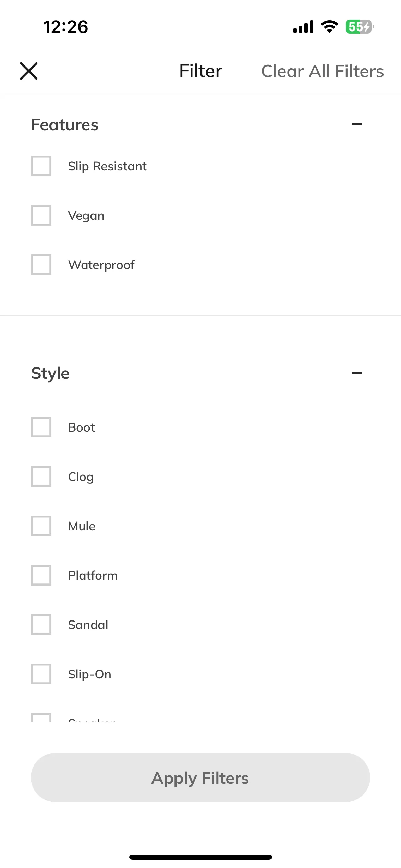Check the Mule style option
Image resolution: width=401 pixels, height=868 pixels.
[x=41, y=526]
